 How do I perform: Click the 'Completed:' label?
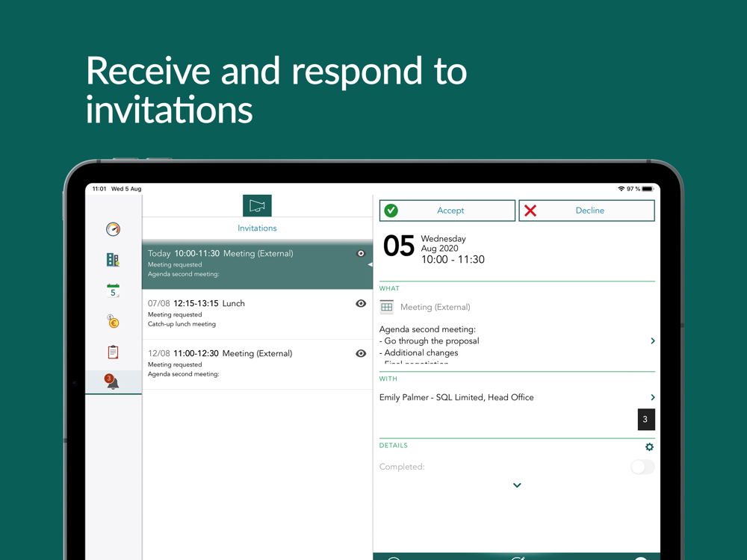coord(402,467)
